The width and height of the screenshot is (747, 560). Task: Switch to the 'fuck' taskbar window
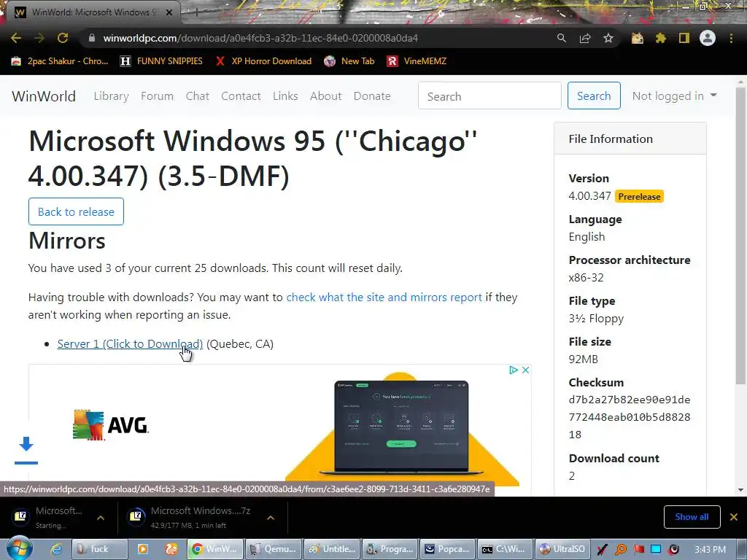click(x=99, y=549)
